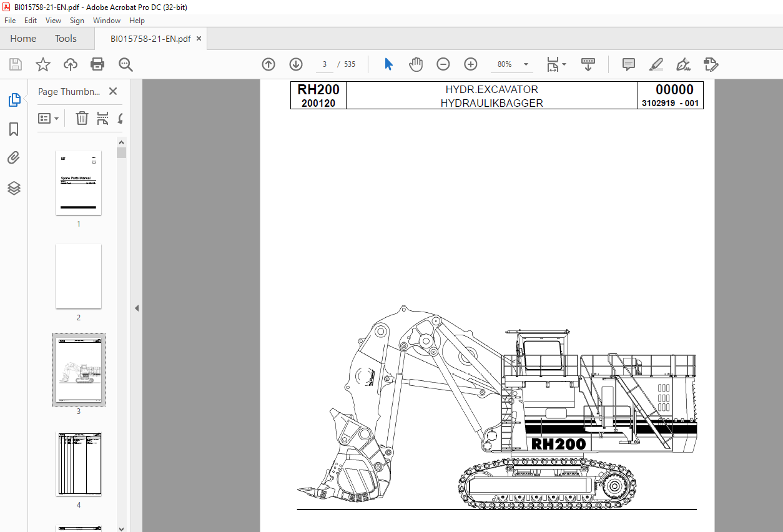Image resolution: width=783 pixels, height=532 pixels.
Task: Open the find text magnifier icon
Action: 126,64
